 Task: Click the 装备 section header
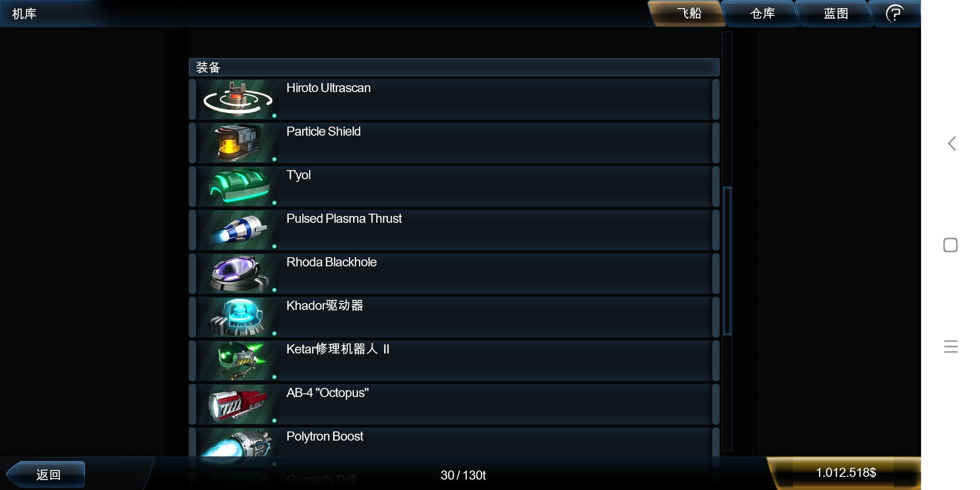click(x=454, y=67)
